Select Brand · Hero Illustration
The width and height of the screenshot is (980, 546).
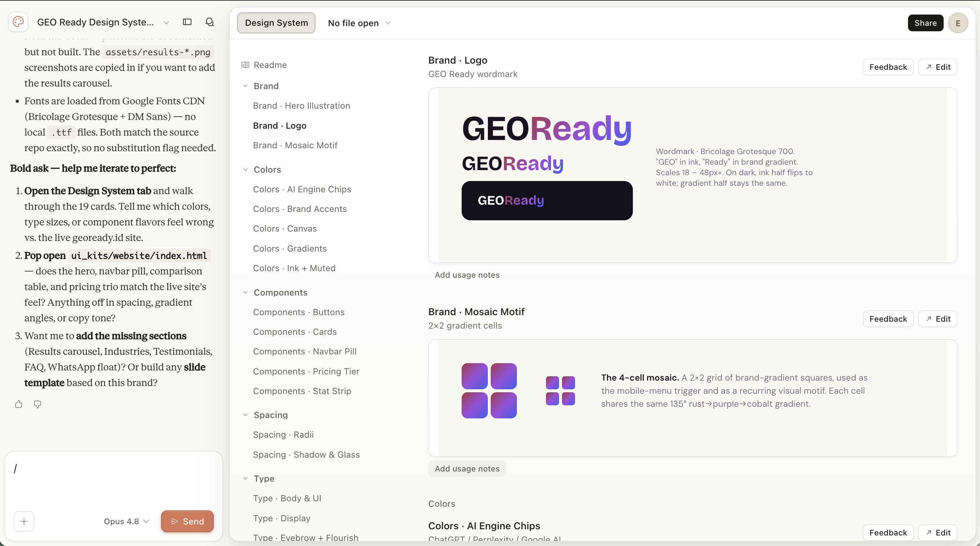pos(301,106)
